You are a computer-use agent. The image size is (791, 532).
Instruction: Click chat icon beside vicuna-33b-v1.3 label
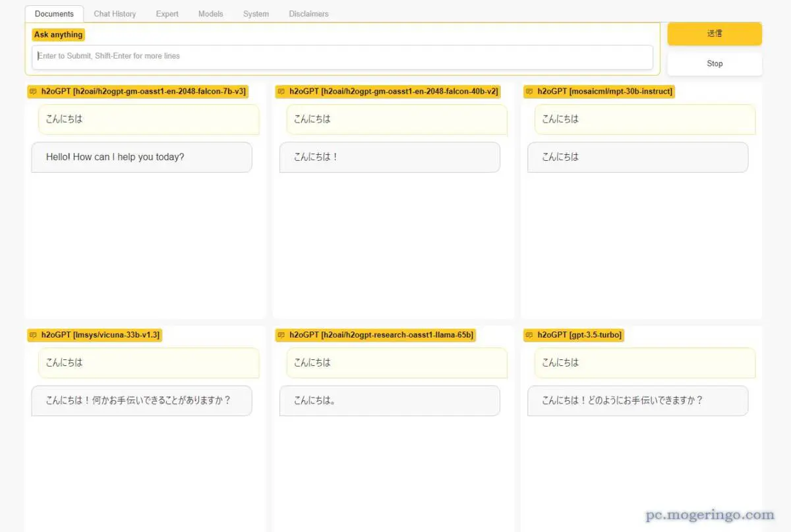pyautogui.click(x=33, y=335)
